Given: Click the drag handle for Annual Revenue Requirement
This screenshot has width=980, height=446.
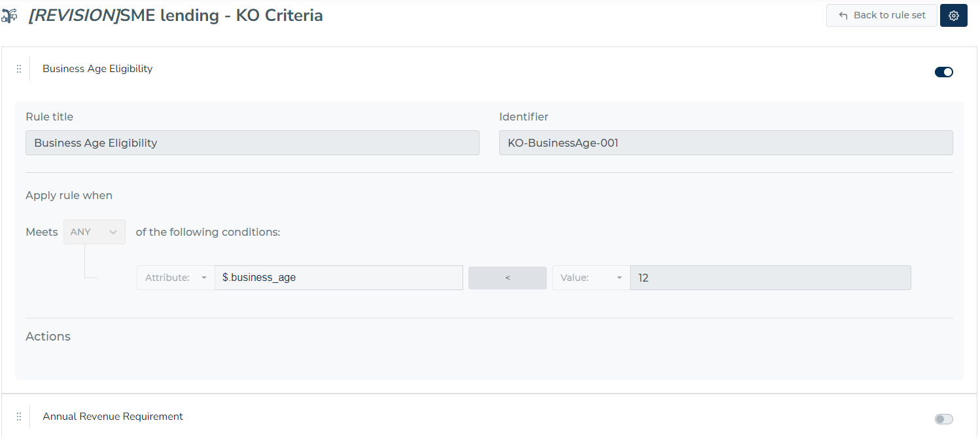Looking at the screenshot, I should (19, 417).
